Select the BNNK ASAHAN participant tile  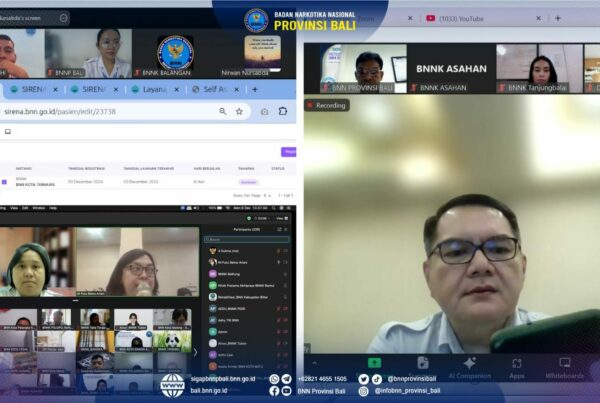[452, 68]
